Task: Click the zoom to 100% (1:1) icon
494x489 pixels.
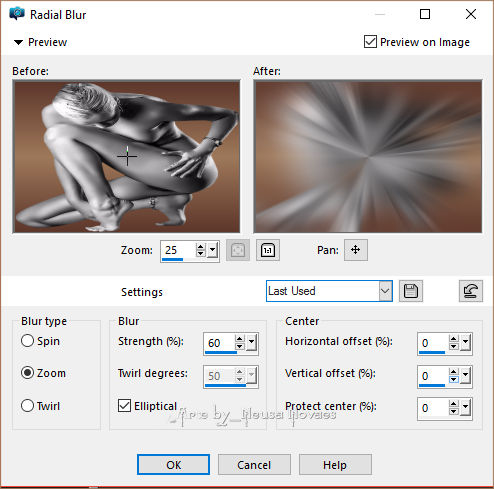Action: click(x=268, y=250)
